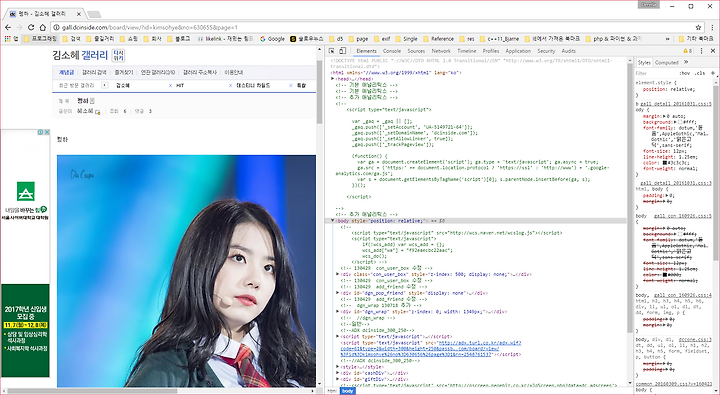Reload the page with the refresh icon

click(31, 27)
